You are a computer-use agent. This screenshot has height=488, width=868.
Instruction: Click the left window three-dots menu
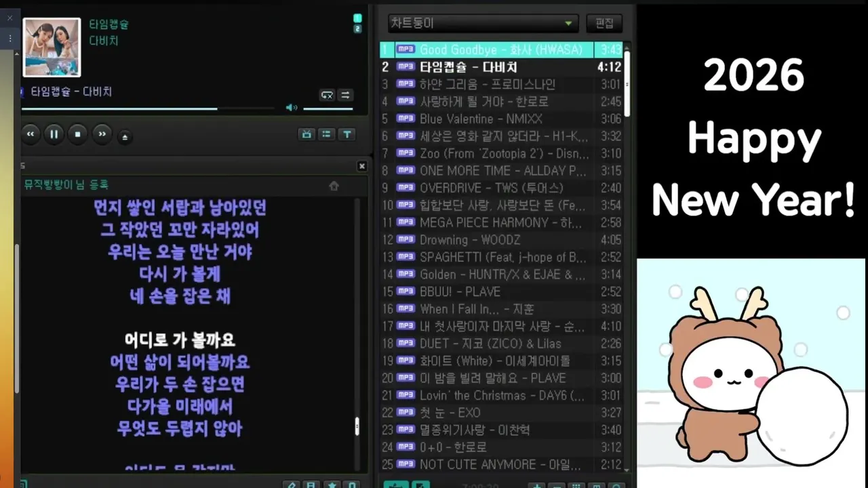click(x=10, y=39)
